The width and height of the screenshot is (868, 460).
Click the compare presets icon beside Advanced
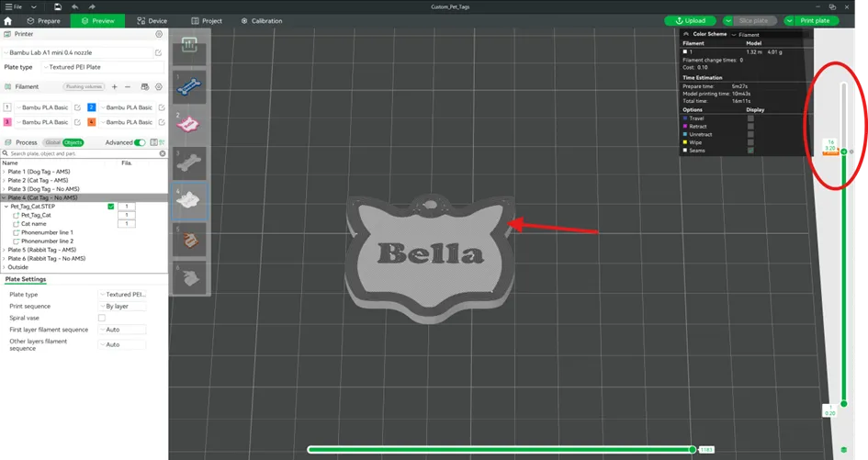coord(154,142)
